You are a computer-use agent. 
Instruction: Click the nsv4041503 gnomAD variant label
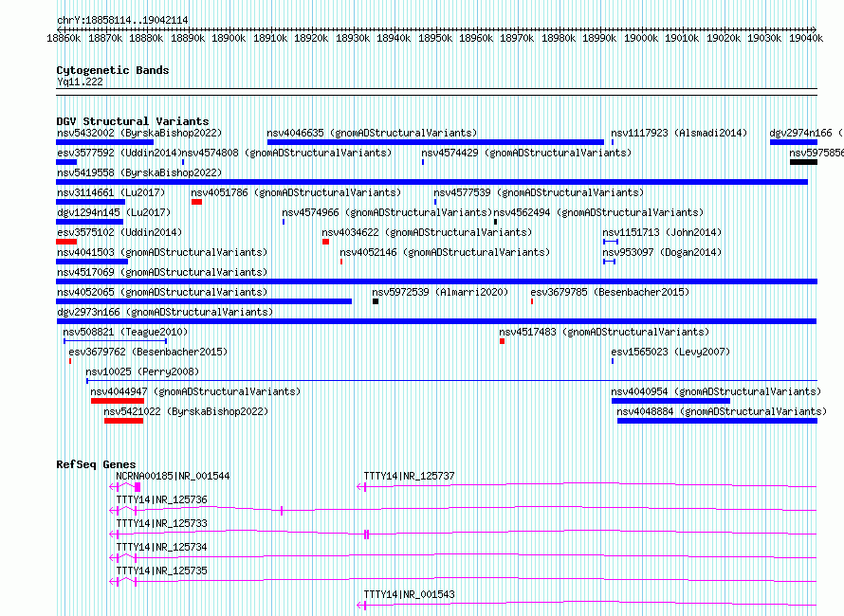click(162, 252)
